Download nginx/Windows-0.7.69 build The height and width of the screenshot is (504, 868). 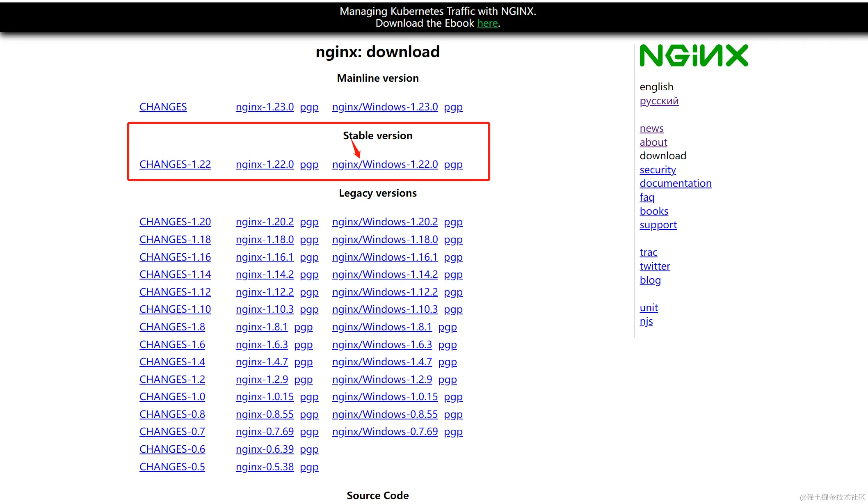click(385, 432)
